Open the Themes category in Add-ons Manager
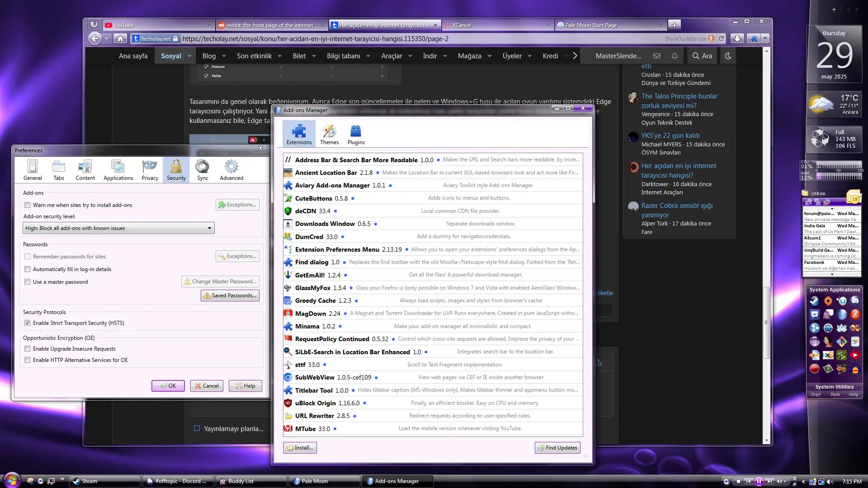This screenshot has width=868, height=488. (x=329, y=134)
